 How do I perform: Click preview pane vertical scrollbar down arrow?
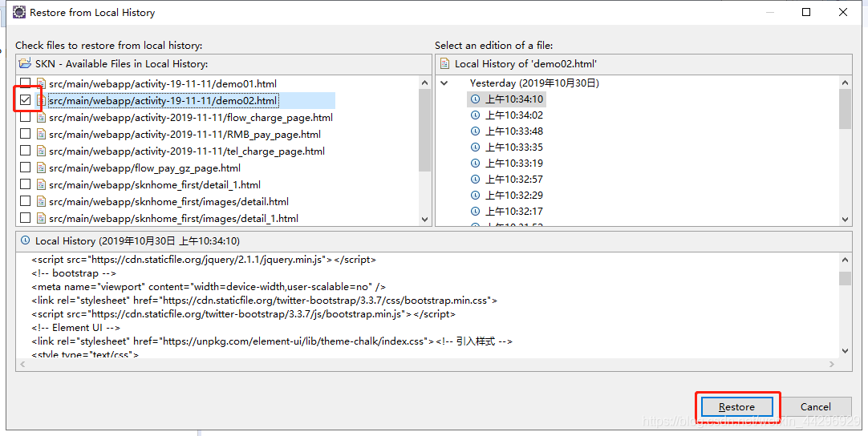(845, 350)
